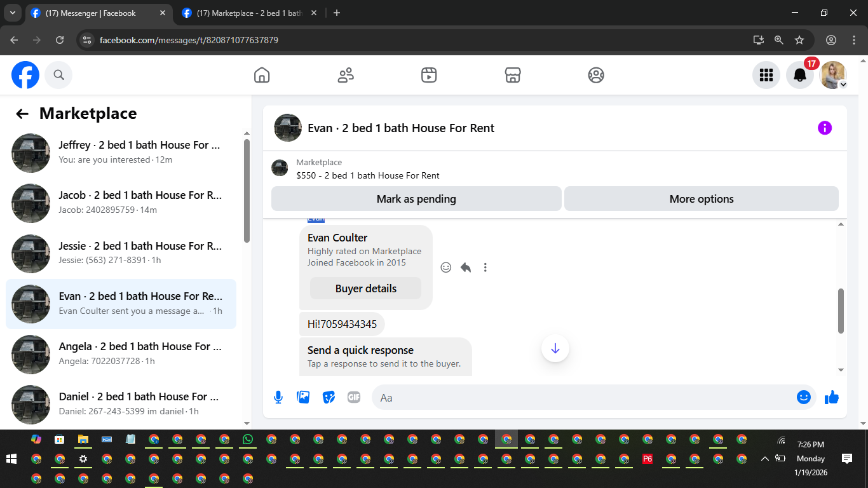Image resolution: width=868 pixels, height=488 pixels.
Task: Open WhatsApp from taskbar
Action: (248, 439)
